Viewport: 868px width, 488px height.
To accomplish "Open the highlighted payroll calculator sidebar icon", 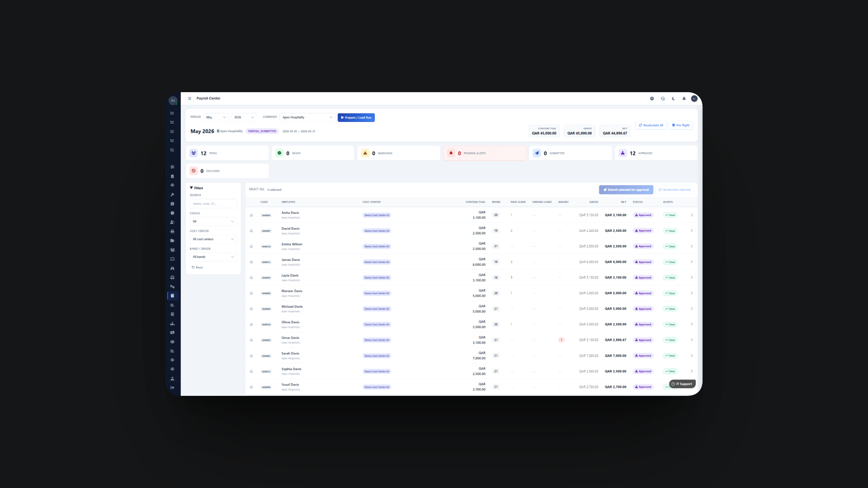I will [172, 296].
